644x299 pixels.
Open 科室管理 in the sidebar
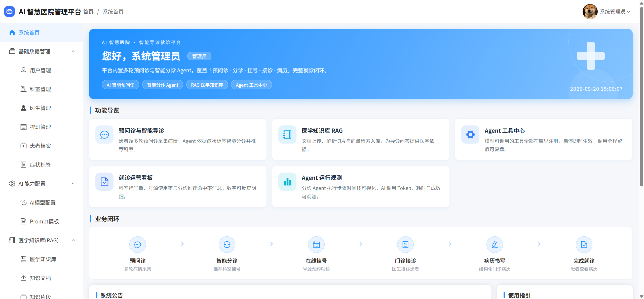(42, 89)
